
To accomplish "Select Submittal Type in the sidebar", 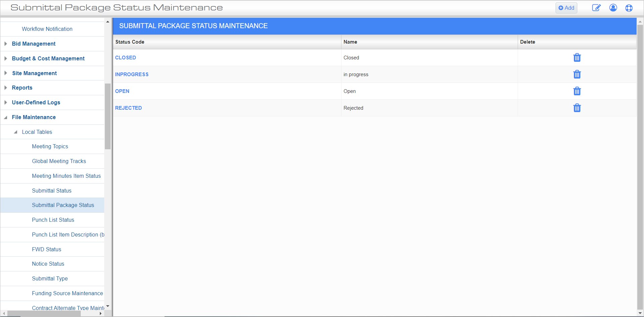I will [50, 278].
